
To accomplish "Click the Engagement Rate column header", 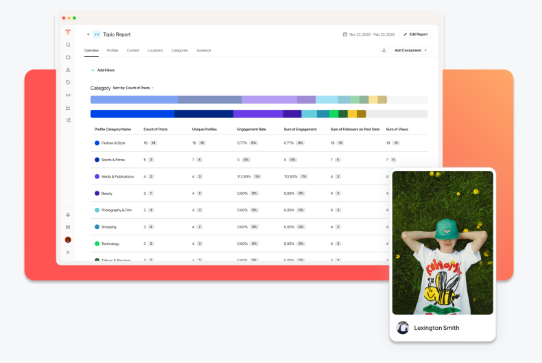I will click(x=251, y=129).
